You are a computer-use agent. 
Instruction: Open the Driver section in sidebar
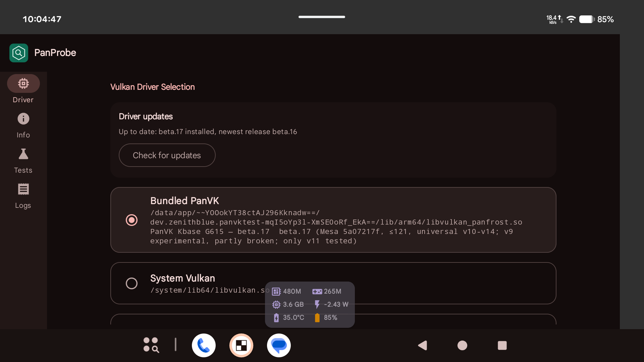(23, 89)
